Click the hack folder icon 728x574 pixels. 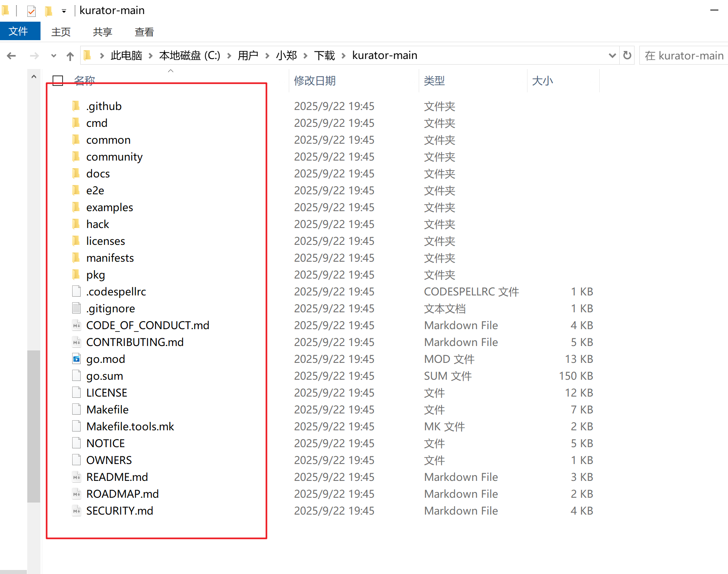click(76, 224)
